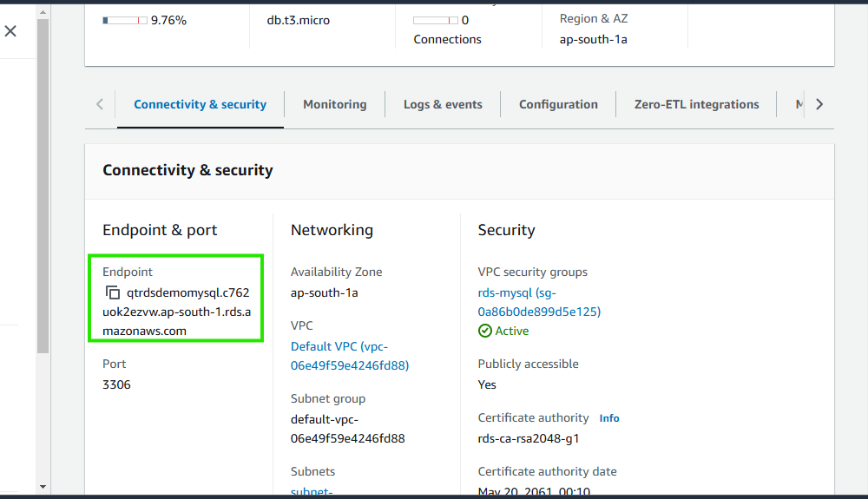Switch to the Configuration tab

click(558, 104)
